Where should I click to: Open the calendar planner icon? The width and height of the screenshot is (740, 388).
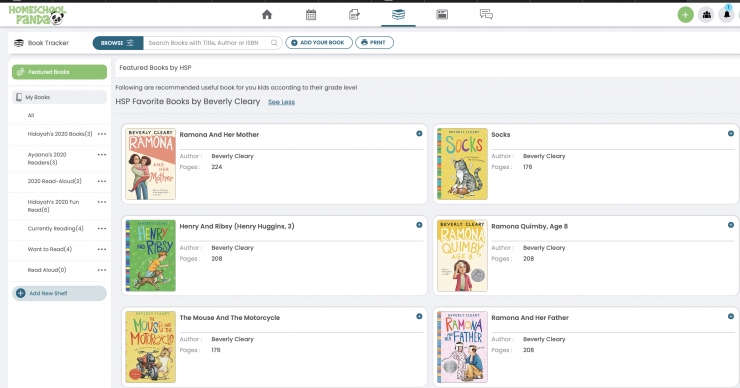coord(311,15)
